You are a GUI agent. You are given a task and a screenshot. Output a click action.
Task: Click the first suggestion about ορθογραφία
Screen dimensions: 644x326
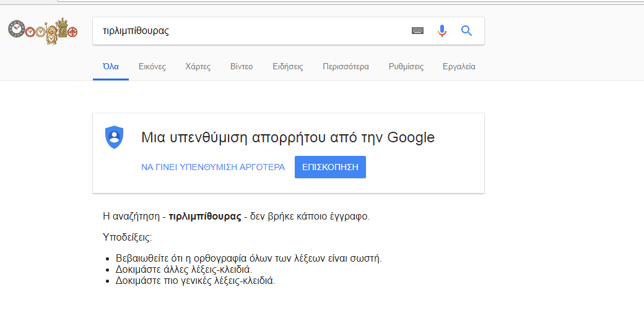(x=253, y=258)
